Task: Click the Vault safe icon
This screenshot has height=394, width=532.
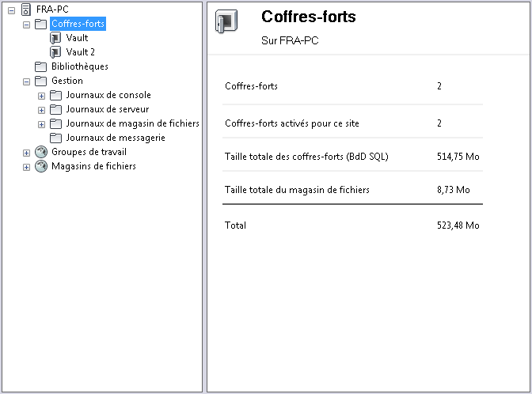Action: pyautogui.click(x=55, y=38)
